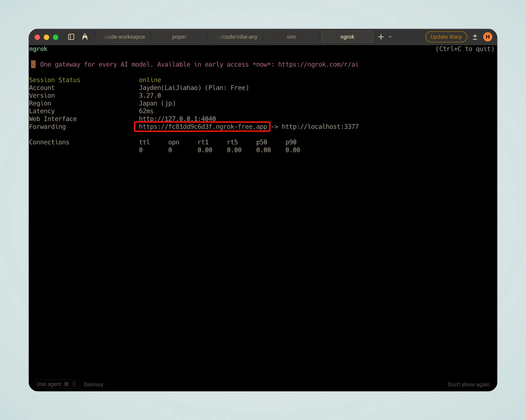This screenshot has height=420, width=526.
Task: Open the Warp Drive icon
Action: click(85, 37)
